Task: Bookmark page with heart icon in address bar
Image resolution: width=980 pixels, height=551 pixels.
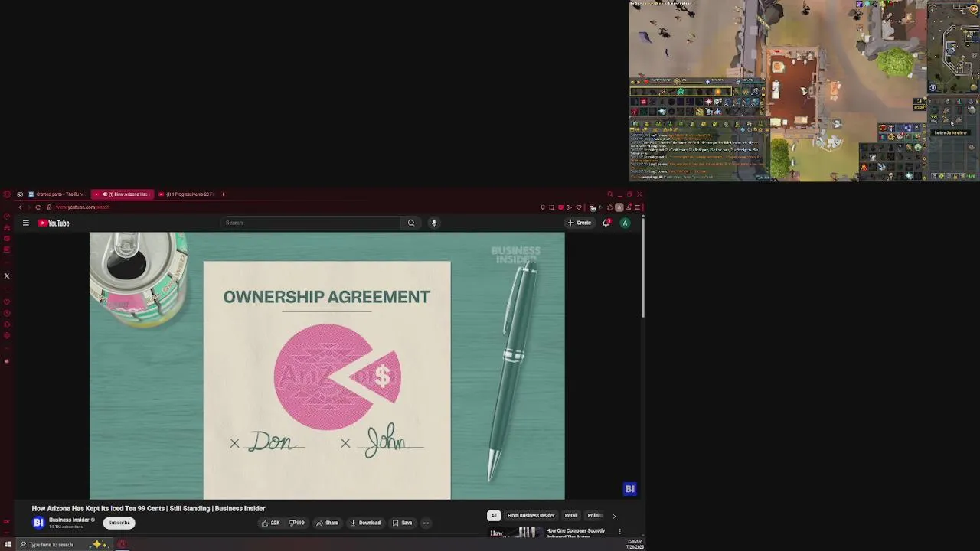Action: click(x=578, y=207)
